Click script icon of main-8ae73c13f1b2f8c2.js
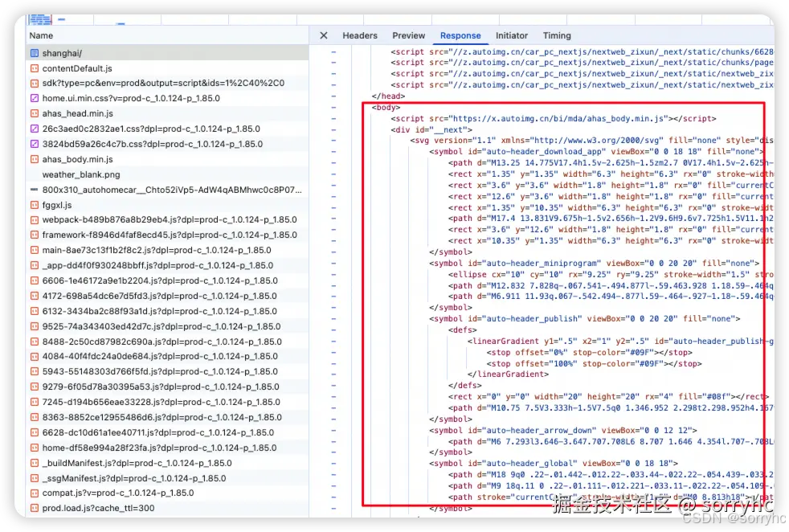Screen dimensions: 789x532 pyautogui.click(x=35, y=250)
